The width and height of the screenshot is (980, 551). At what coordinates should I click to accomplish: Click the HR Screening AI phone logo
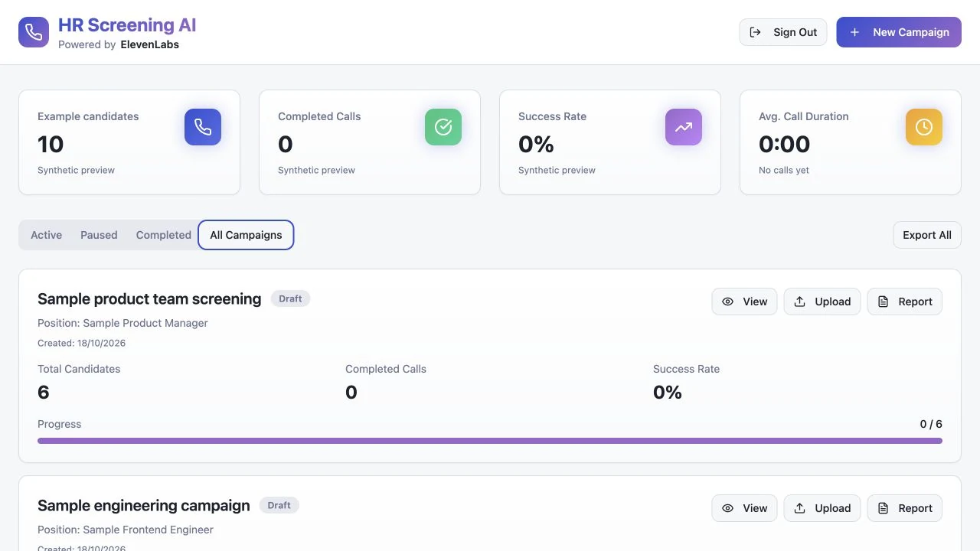point(34,32)
